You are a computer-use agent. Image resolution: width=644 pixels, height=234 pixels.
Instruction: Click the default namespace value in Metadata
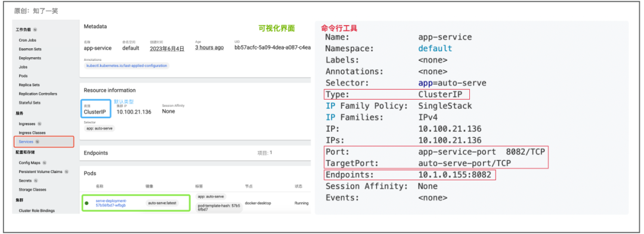coord(131,48)
